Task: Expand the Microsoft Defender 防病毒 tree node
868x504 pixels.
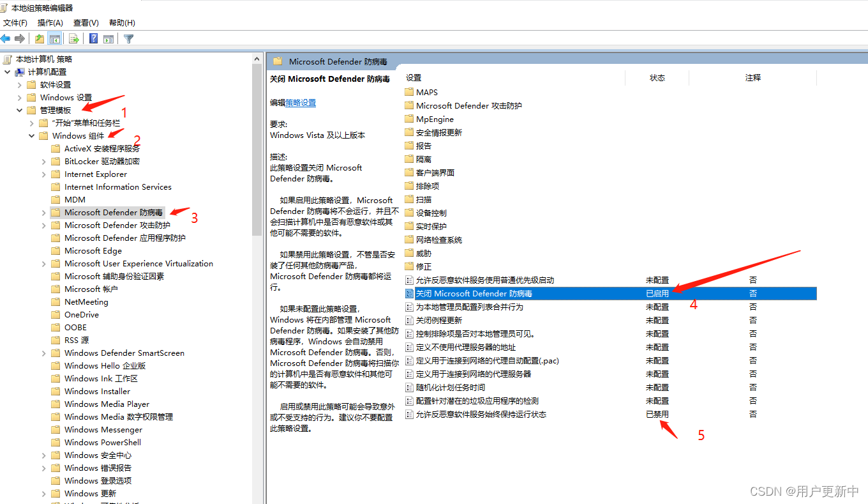Action: point(43,212)
